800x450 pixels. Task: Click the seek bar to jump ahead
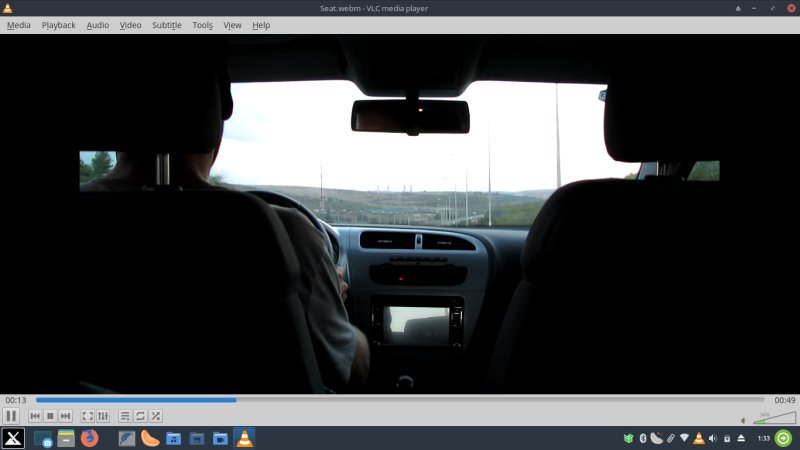pos(400,400)
